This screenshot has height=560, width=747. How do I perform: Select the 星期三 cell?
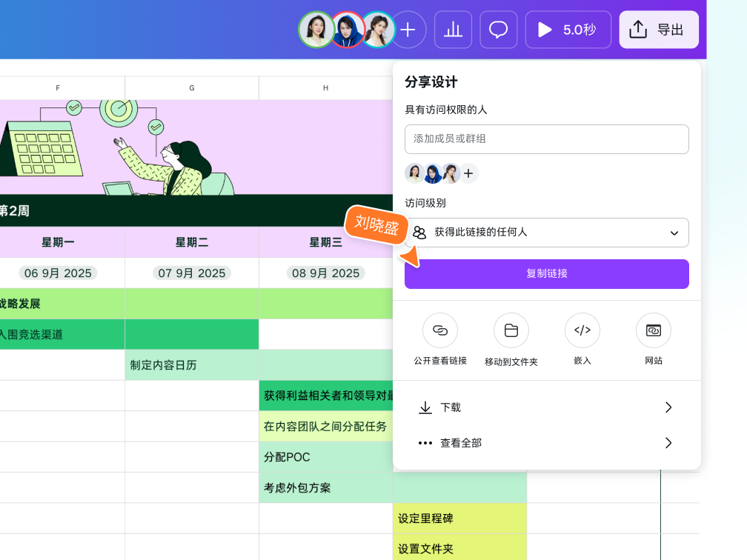coord(326,242)
